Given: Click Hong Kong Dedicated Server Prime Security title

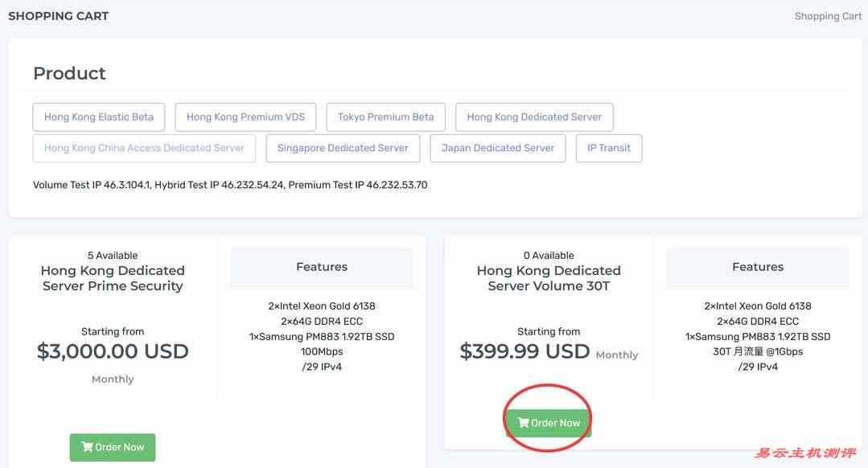Looking at the screenshot, I should [113, 278].
